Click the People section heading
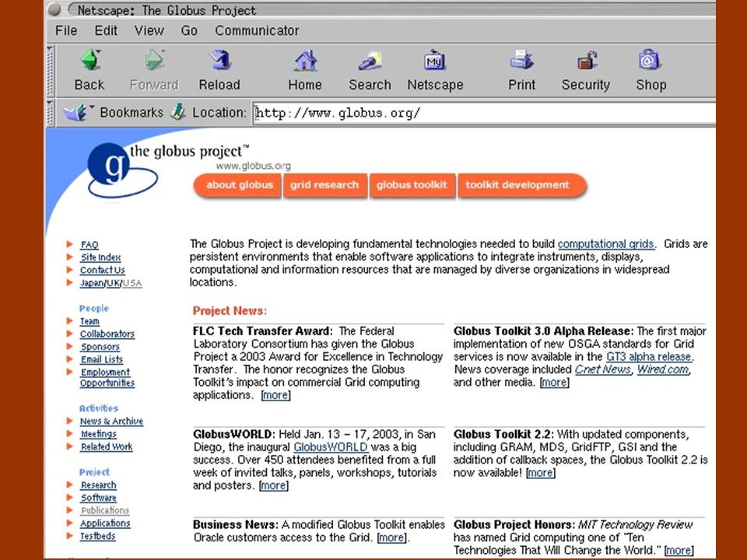Viewport: 747px width, 560px height. click(94, 309)
